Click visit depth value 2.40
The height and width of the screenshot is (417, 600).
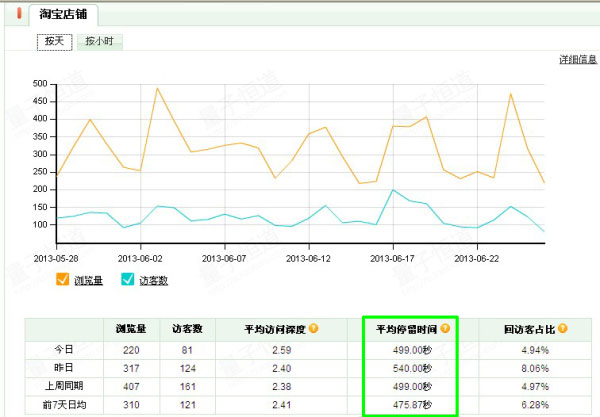click(x=282, y=368)
